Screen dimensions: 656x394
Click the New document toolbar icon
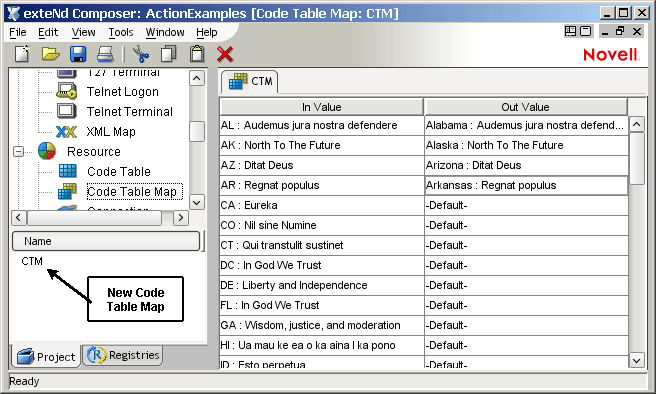click(x=22, y=54)
